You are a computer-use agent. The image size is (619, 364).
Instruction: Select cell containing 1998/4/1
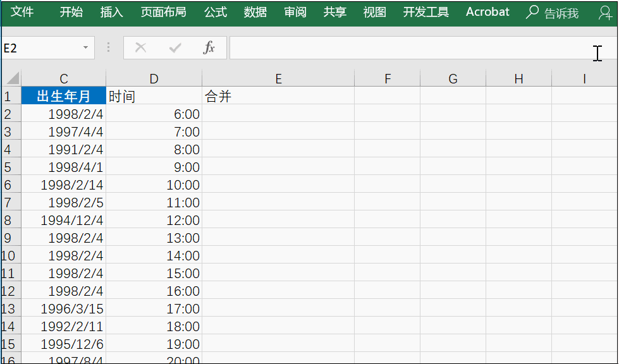tap(64, 167)
